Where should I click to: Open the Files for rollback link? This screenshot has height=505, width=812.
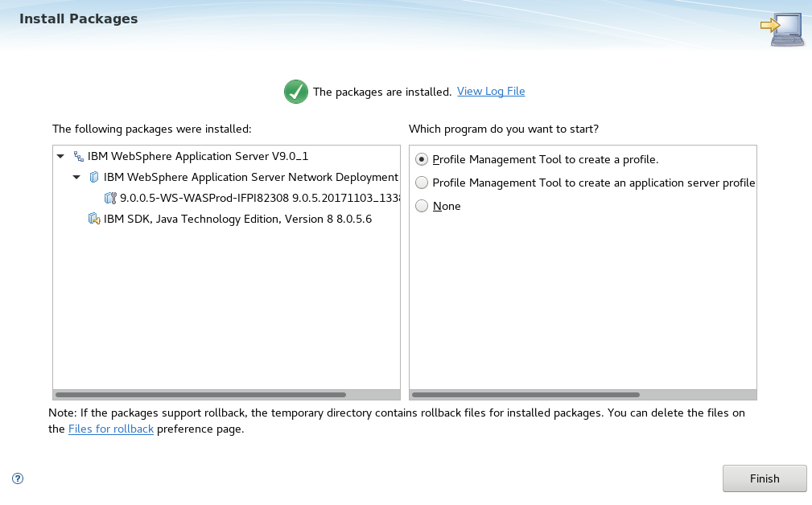tap(111, 429)
